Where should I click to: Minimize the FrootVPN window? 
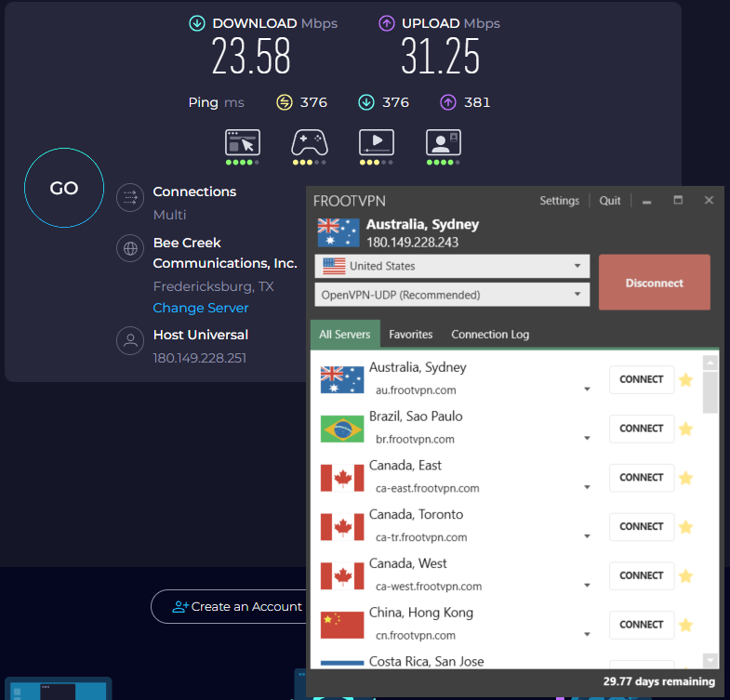[646, 201]
